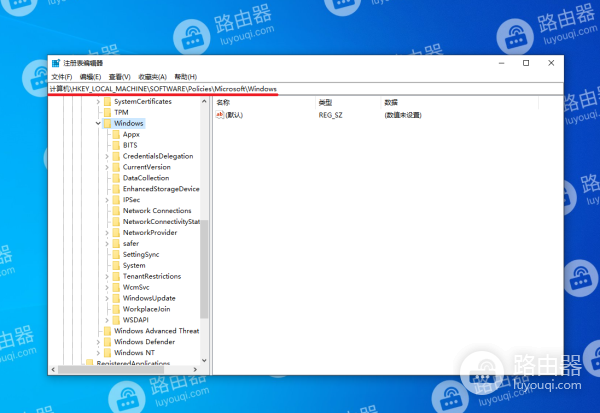Select the Windows Advanced Threat folder icon
The image size is (600, 413).
(108, 331)
